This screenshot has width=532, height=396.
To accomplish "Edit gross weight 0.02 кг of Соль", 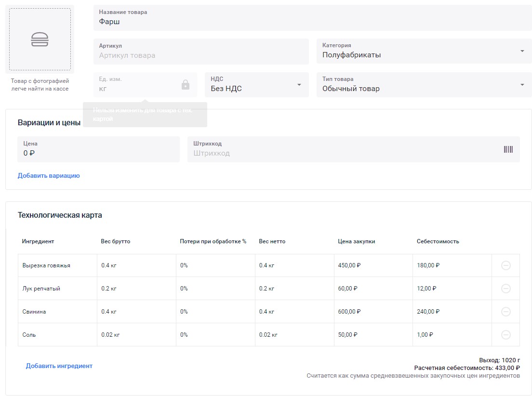I will point(136,335).
